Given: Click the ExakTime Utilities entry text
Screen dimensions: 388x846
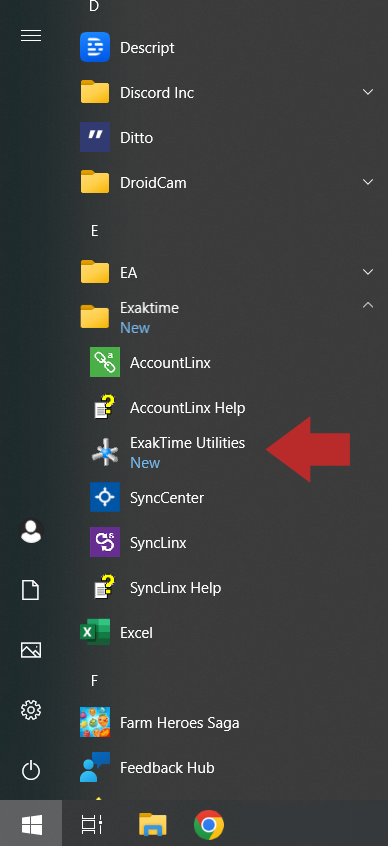Looking at the screenshot, I should pos(187,443).
